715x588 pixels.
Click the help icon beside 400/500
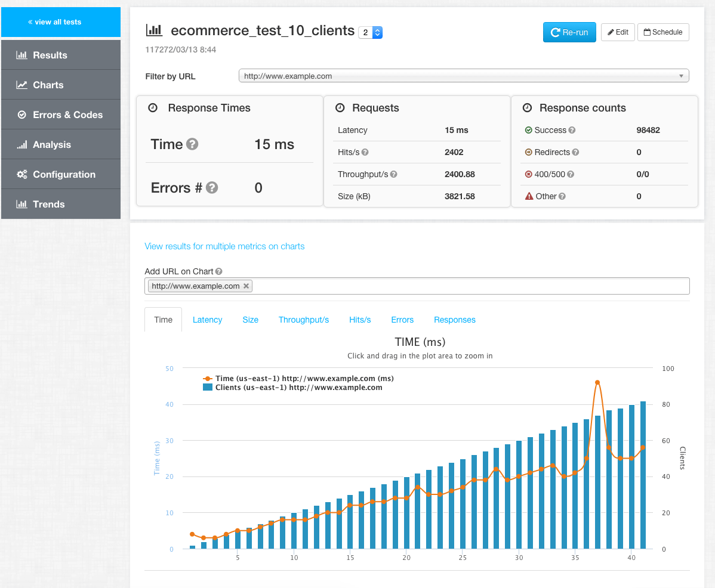point(571,174)
